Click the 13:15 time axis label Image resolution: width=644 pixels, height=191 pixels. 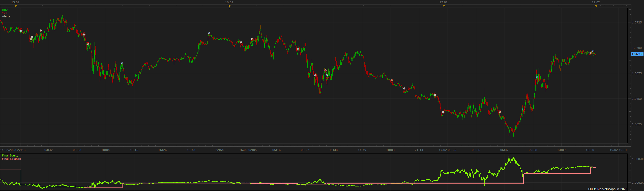click(x=134, y=150)
